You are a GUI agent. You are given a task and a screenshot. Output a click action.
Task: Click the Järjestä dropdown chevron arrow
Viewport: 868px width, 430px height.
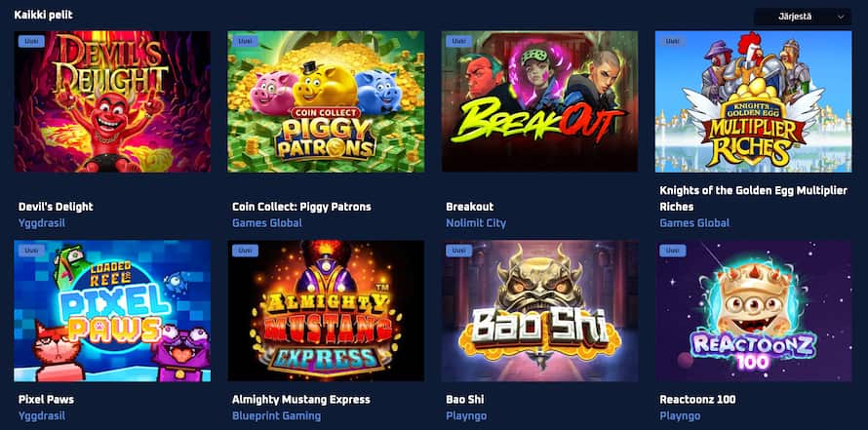pos(841,18)
